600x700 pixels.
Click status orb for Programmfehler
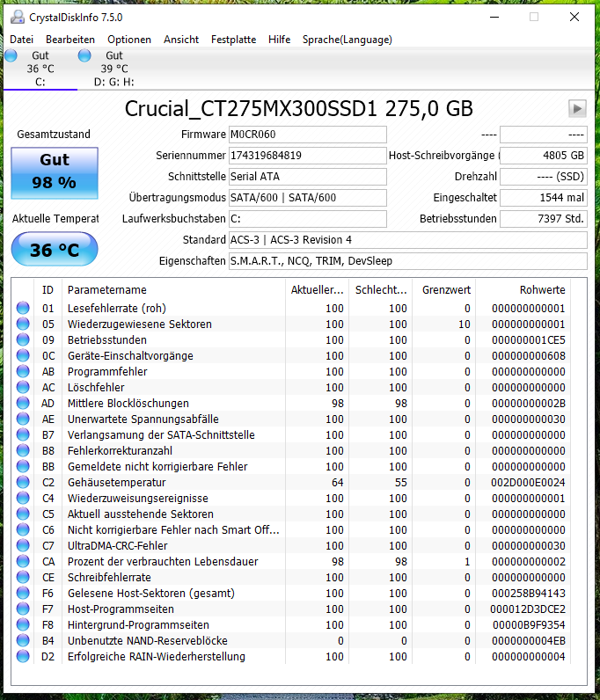[x=23, y=371]
